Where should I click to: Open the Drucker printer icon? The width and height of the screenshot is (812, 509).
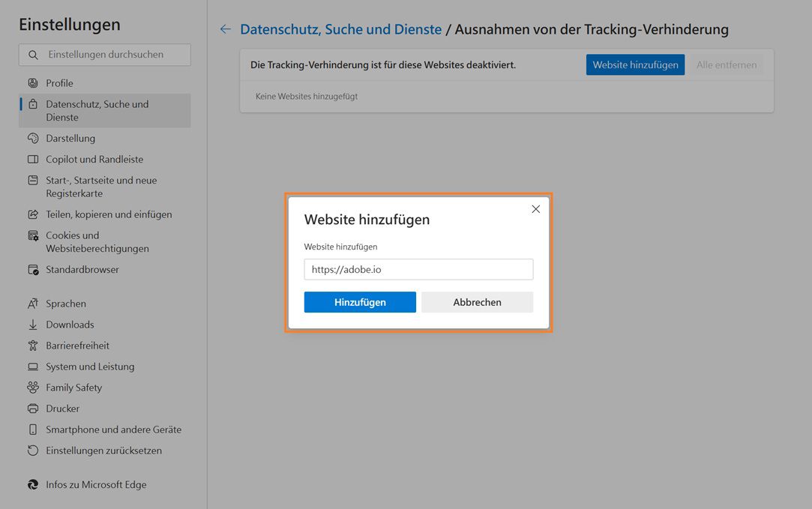point(31,409)
